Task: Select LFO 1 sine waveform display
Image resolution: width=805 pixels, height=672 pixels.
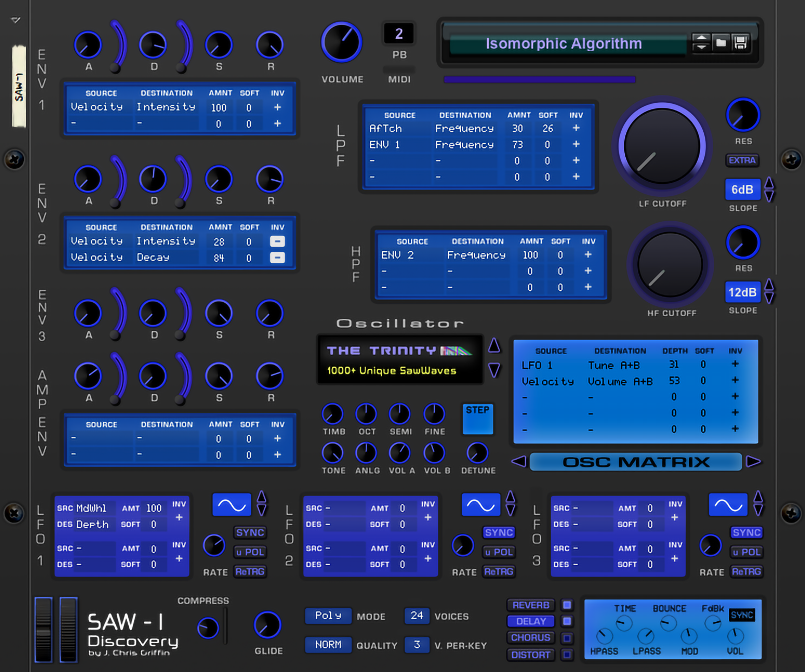Action: [x=232, y=505]
